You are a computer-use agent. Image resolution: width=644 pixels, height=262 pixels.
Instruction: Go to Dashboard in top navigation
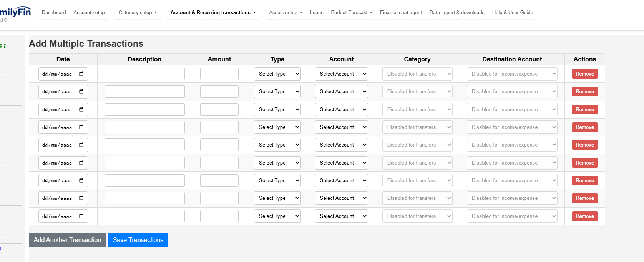click(x=54, y=12)
